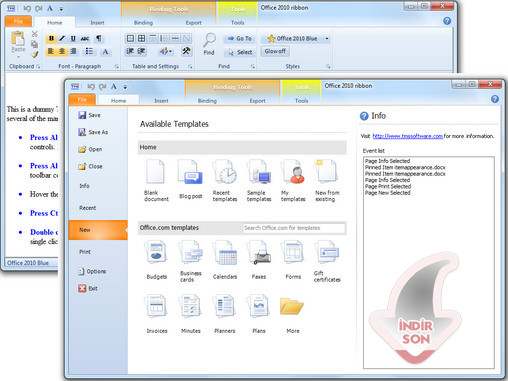Screen dimensions: 508x381
Task: Select Blog post template
Action: (x=190, y=180)
